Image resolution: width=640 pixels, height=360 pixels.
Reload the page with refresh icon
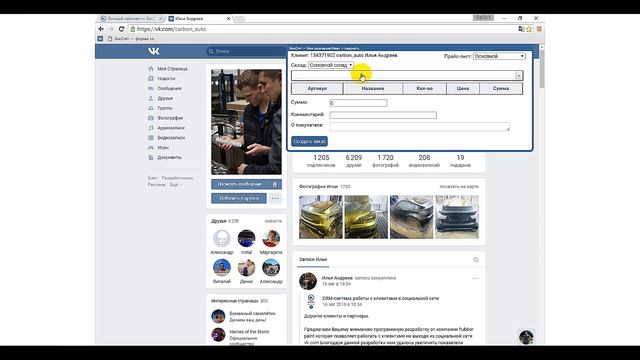[121, 29]
